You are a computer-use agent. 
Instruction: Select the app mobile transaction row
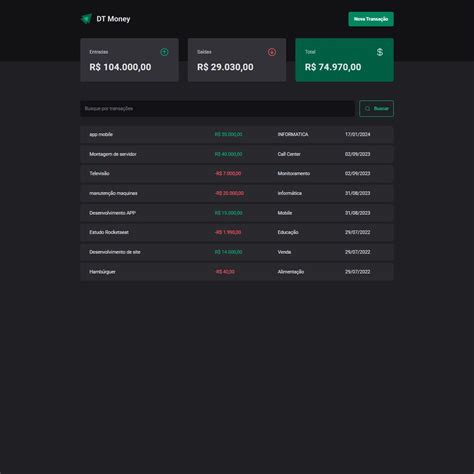(237, 134)
